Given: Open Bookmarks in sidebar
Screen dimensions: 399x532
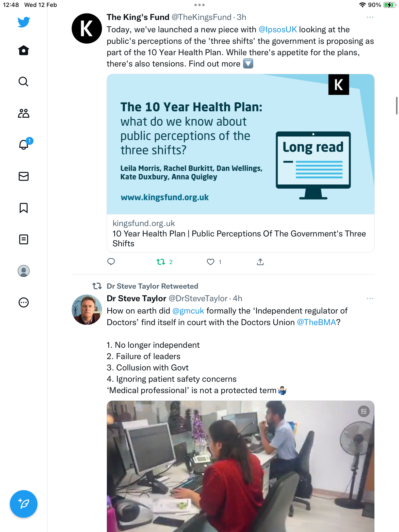Looking at the screenshot, I should 24,208.
